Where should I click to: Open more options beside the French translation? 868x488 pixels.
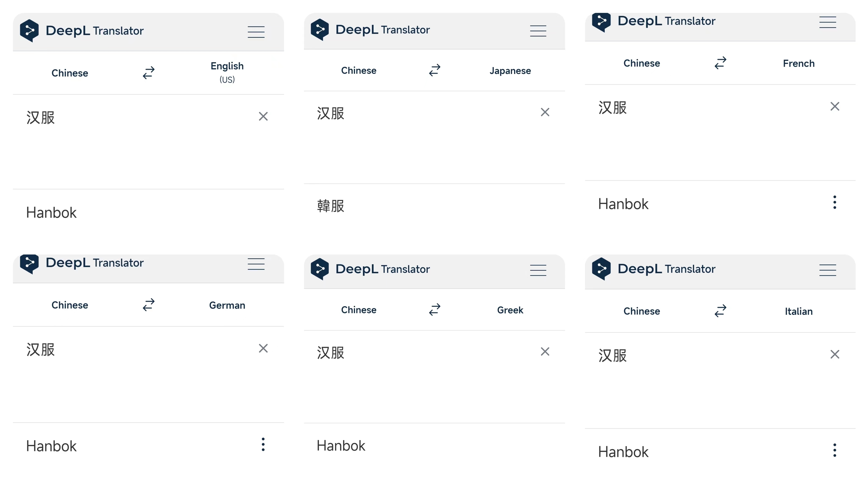835,202
